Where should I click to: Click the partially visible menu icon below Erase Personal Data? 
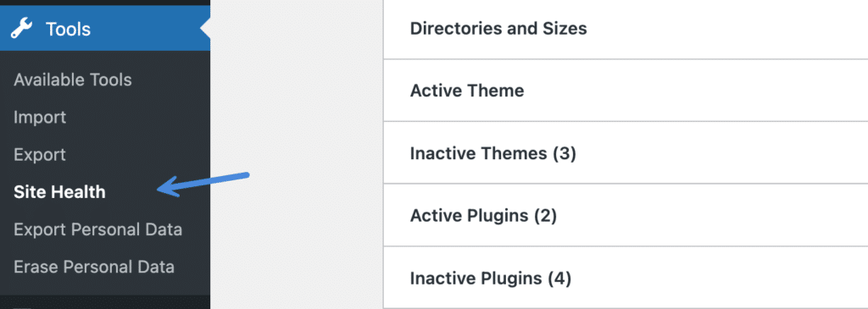point(22,306)
